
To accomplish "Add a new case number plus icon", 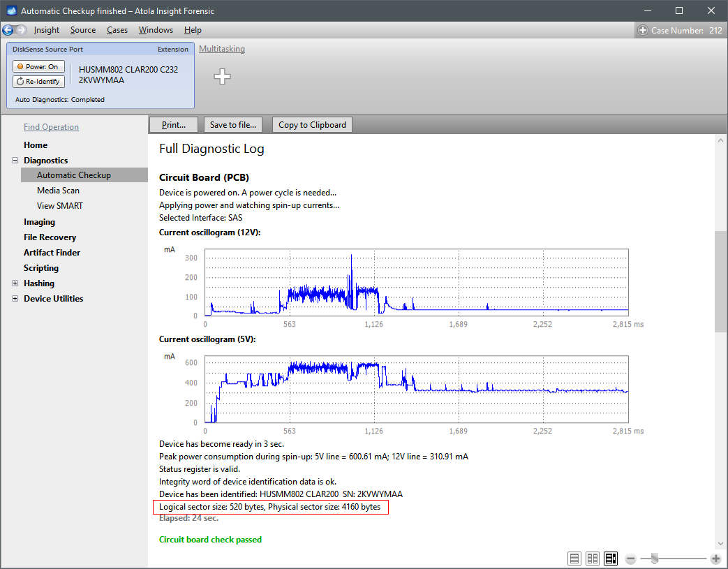I will point(643,30).
